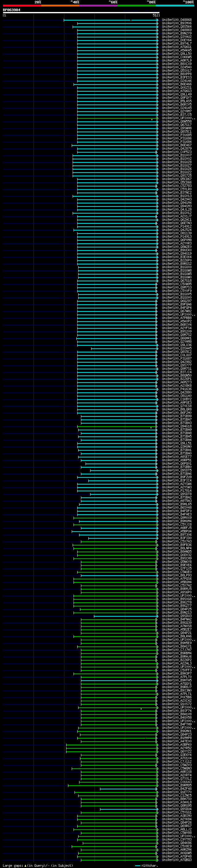Click the green alignment bar for Q94G18
The height and width of the screenshot is (868, 197).
[117, 426]
